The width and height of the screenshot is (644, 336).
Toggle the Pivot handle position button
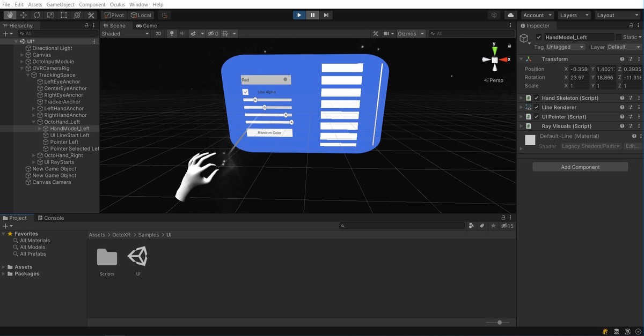(x=114, y=15)
